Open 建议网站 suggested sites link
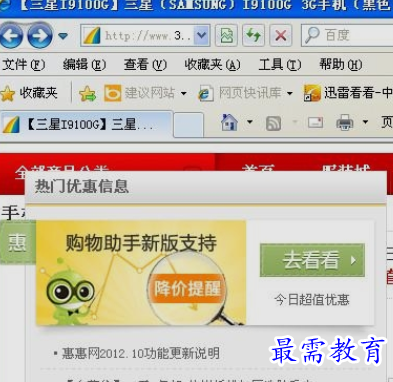393x382 pixels. [140, 93]
